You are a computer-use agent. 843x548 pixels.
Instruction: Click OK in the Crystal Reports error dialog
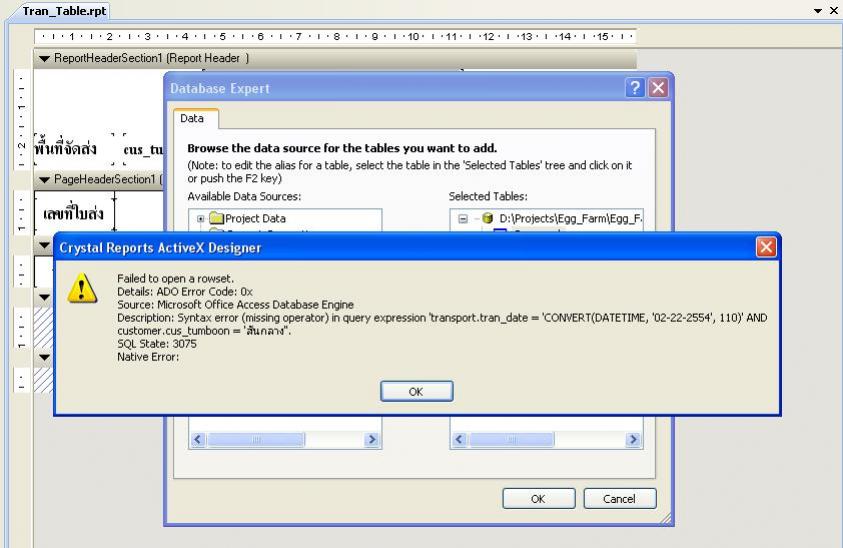417,392
